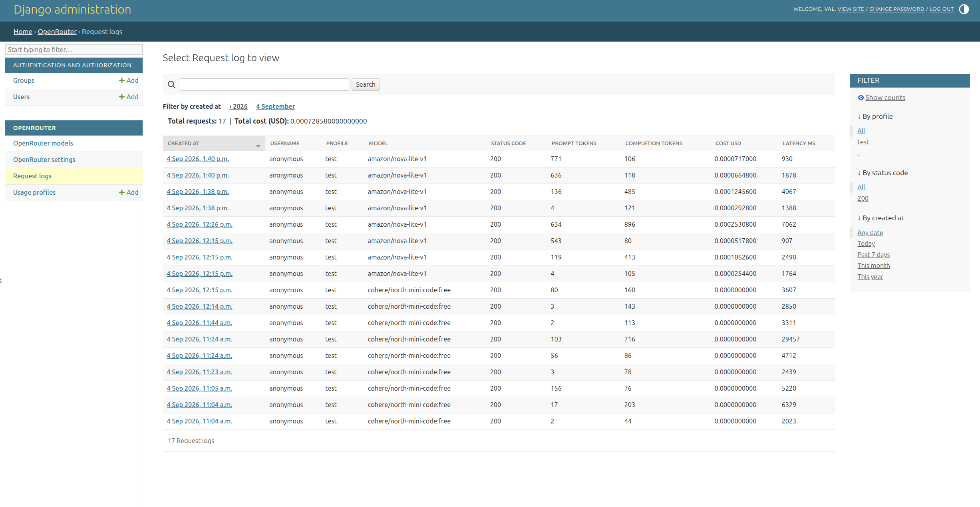Collapse the By profile filter section

click(x=875, y=116)
